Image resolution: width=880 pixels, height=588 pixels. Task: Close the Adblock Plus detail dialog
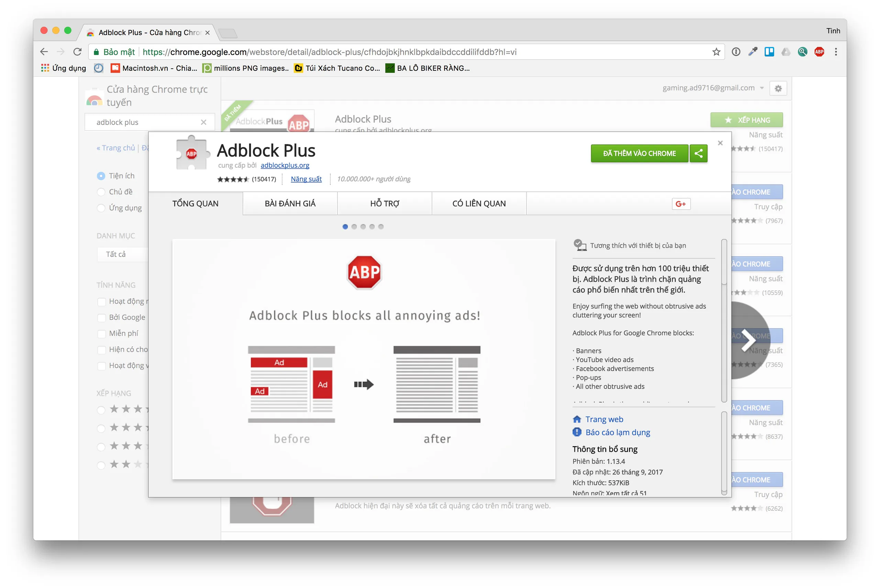pos(720,143)
